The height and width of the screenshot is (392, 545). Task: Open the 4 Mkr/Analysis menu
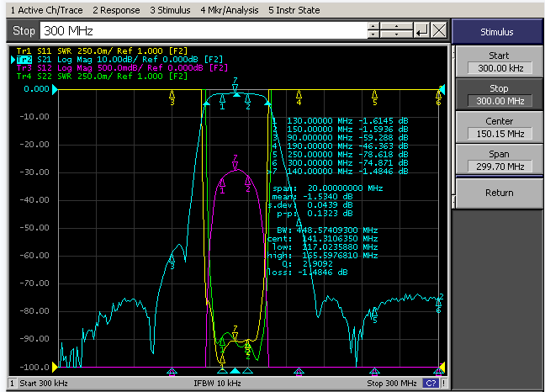[230, 10]
